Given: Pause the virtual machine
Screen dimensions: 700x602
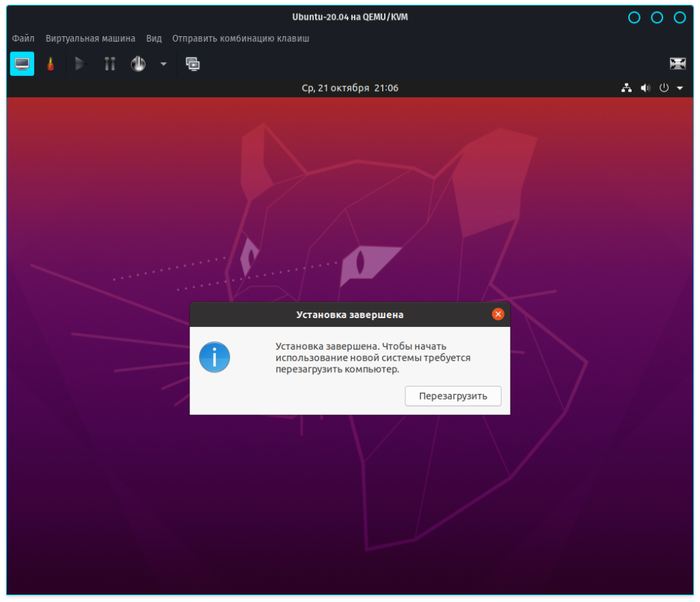Looking at the screenshot, I should [109, 64].
